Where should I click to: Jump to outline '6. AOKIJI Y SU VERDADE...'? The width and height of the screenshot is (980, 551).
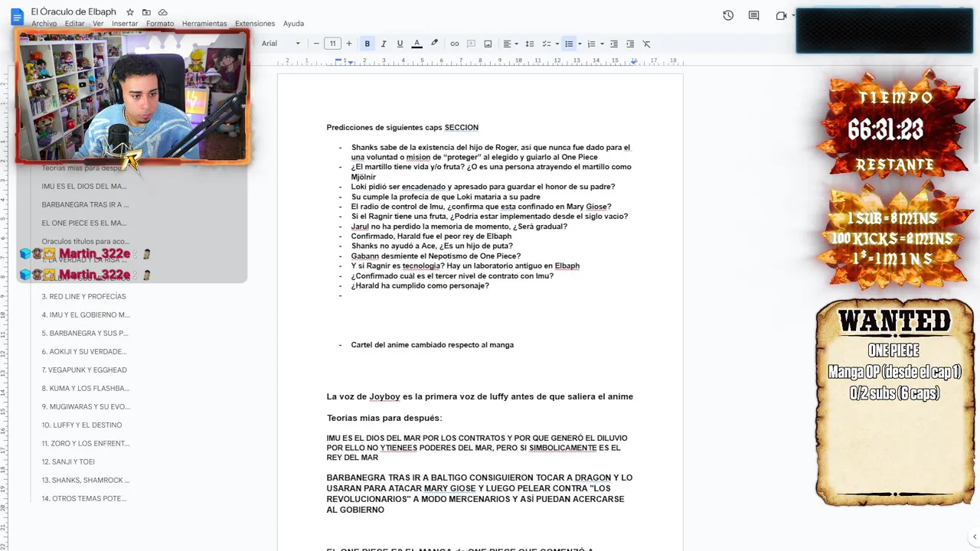coord(84,351)
